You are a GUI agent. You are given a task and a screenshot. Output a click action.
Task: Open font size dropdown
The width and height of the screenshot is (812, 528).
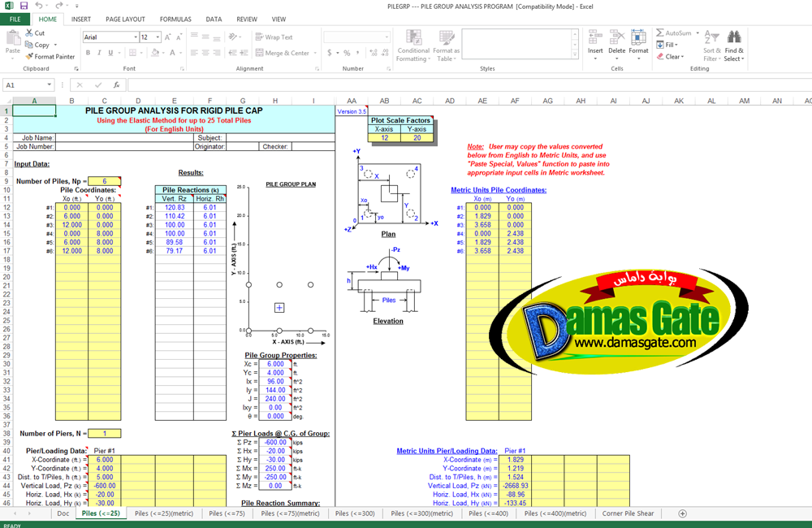coord(158,37)
